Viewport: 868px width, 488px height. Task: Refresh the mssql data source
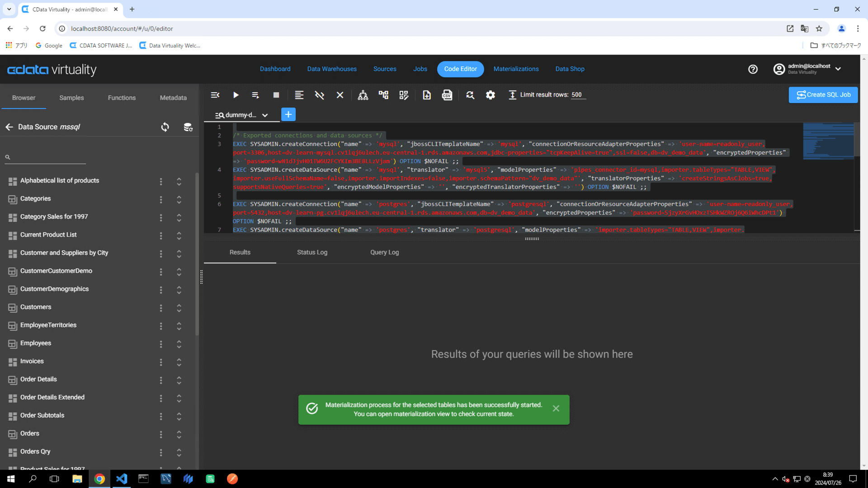[x=165, y=127]
